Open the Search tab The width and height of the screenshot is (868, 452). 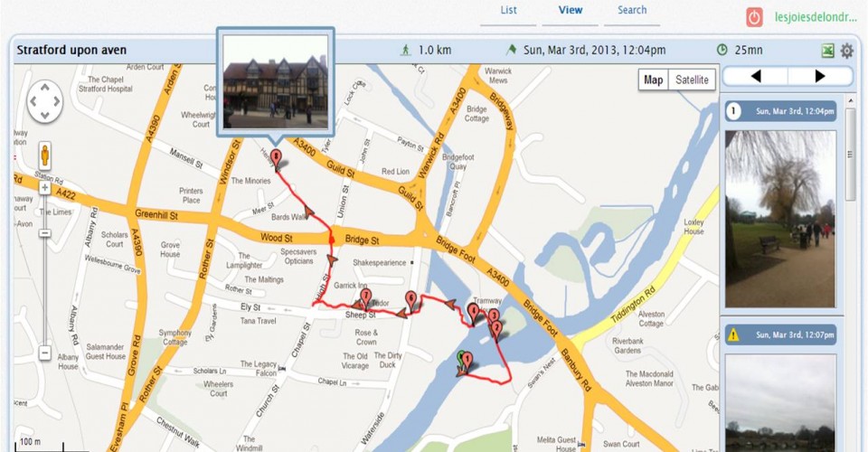pyautogui.click(x=632, y=10)
